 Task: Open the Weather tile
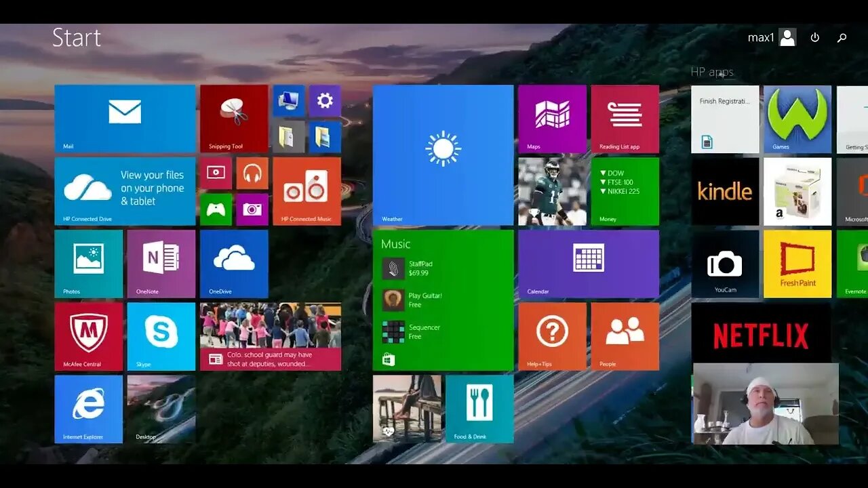pos(443,155)
